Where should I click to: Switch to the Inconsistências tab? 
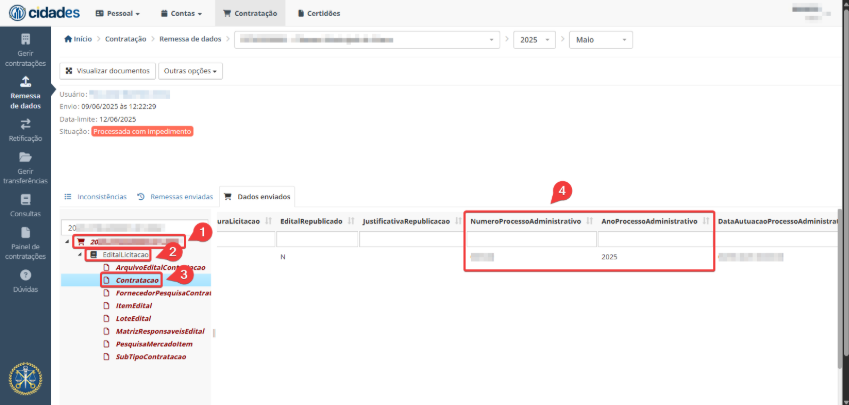click(96, 197)
